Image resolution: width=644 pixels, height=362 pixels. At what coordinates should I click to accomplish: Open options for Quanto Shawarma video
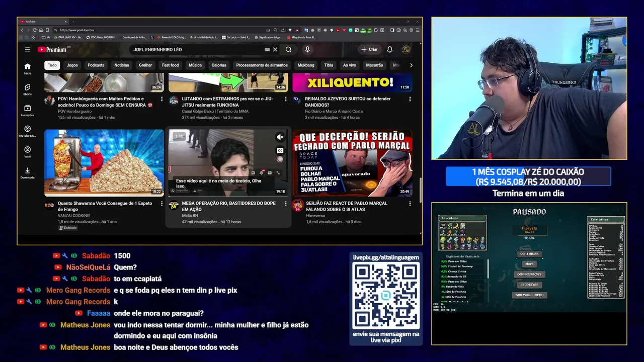(x=162, y=204)
